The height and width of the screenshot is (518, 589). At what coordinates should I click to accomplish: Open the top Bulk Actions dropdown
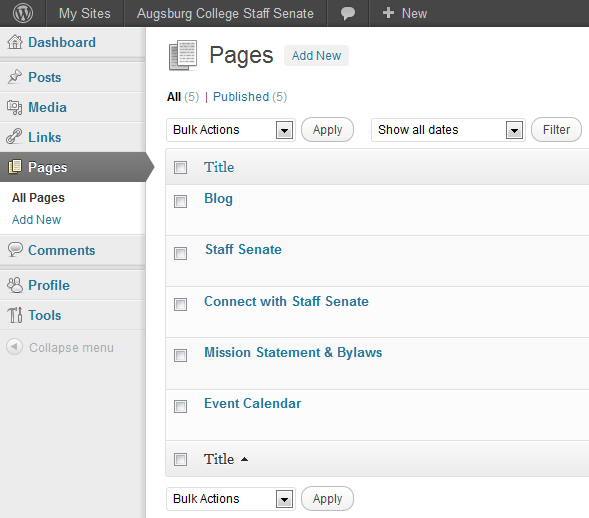click(x=231, y=130)
